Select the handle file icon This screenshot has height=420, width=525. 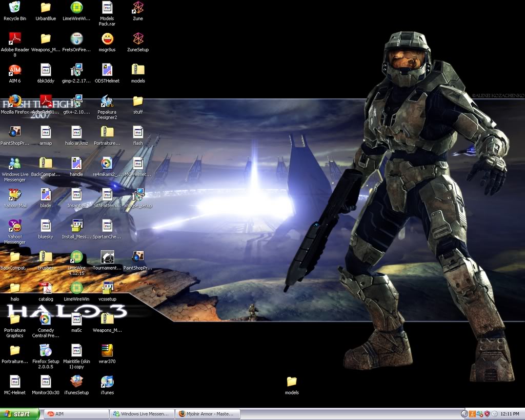pos(76,164)
